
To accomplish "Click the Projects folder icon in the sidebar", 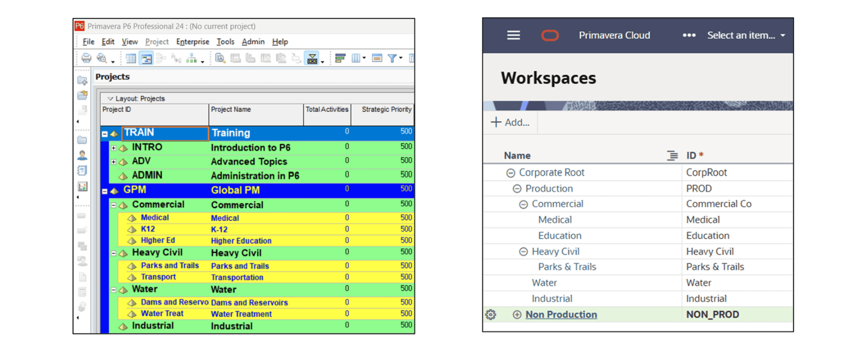I will coord(83,140).
